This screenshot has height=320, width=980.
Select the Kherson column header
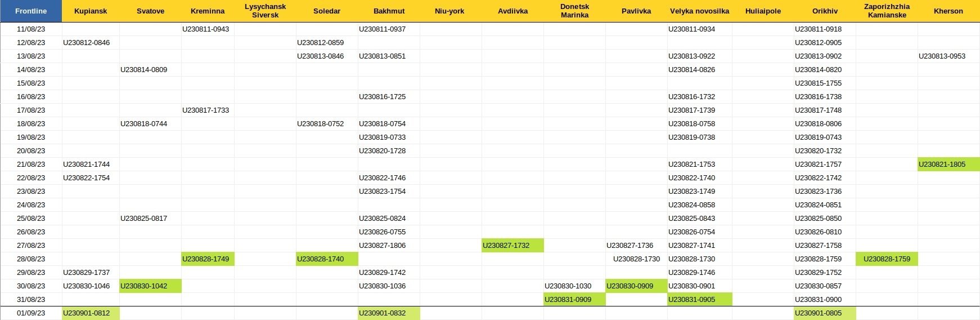tap(948, 11)
